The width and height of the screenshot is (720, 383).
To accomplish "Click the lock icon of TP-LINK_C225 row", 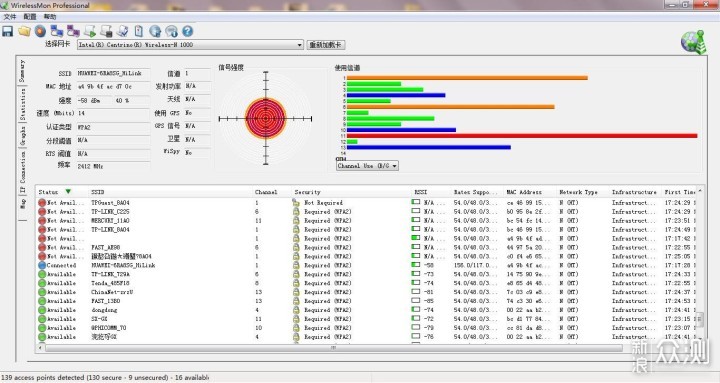I will (x=296, y=212).
